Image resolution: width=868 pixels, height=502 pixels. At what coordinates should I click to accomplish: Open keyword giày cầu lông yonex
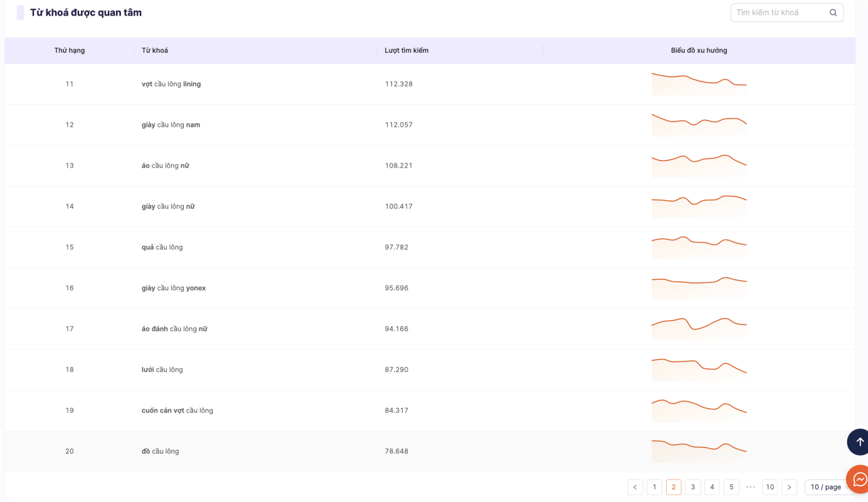tap(174, 288)
